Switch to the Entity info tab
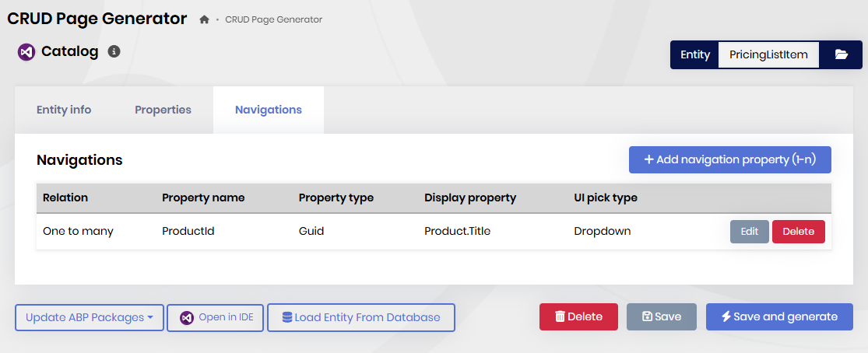Image resolution: width=868 pixels, height=353 pixels. click(64, 110)
